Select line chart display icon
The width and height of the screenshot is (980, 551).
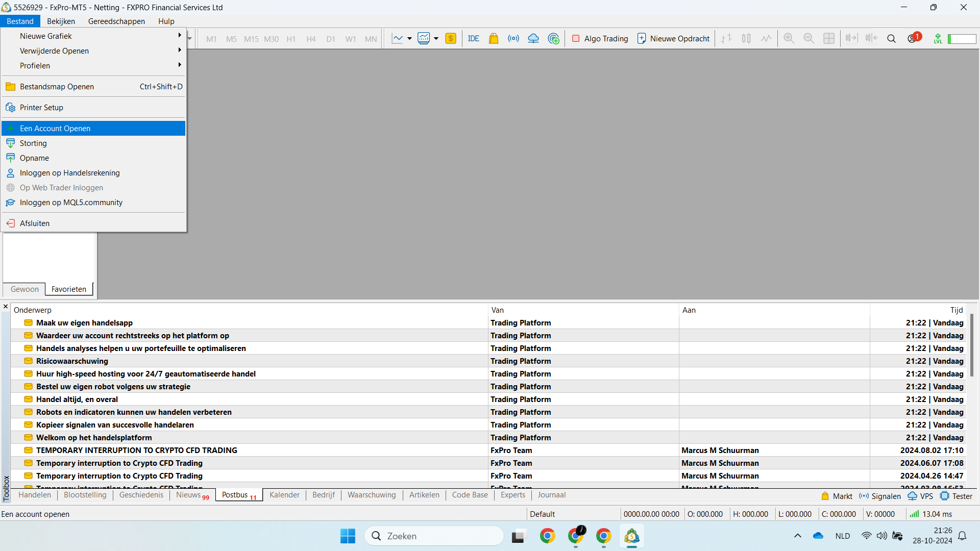tap(766, 38)
